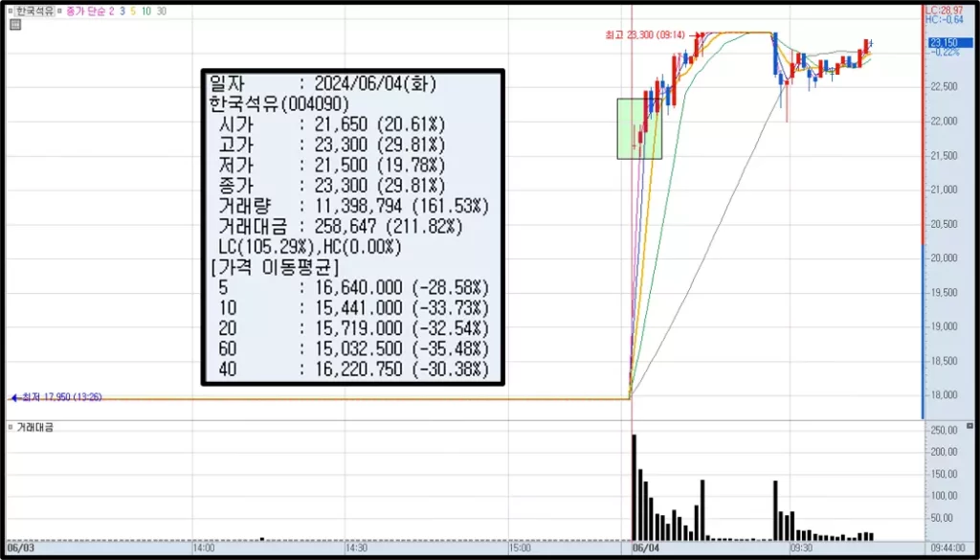This screenshot has width=980, height=560.
Task: Click the data table grid icon below 한국석유
Action: [15, 24]
